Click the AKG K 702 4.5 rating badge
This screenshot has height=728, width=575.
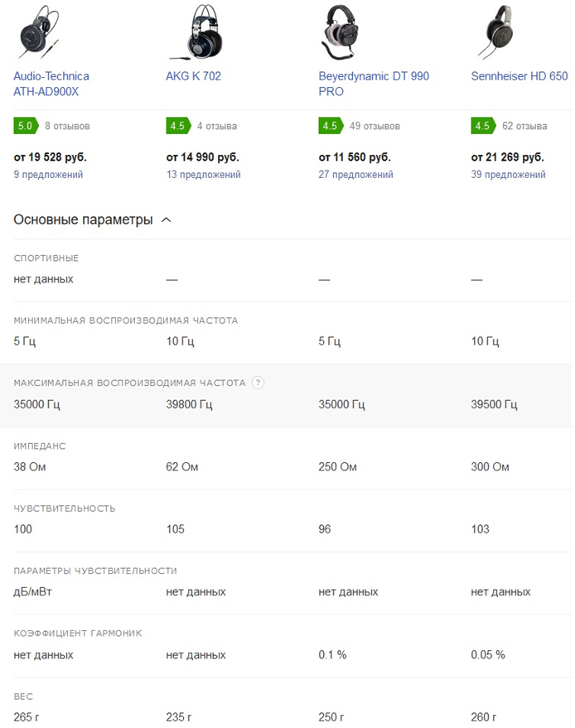pos(177,126)
